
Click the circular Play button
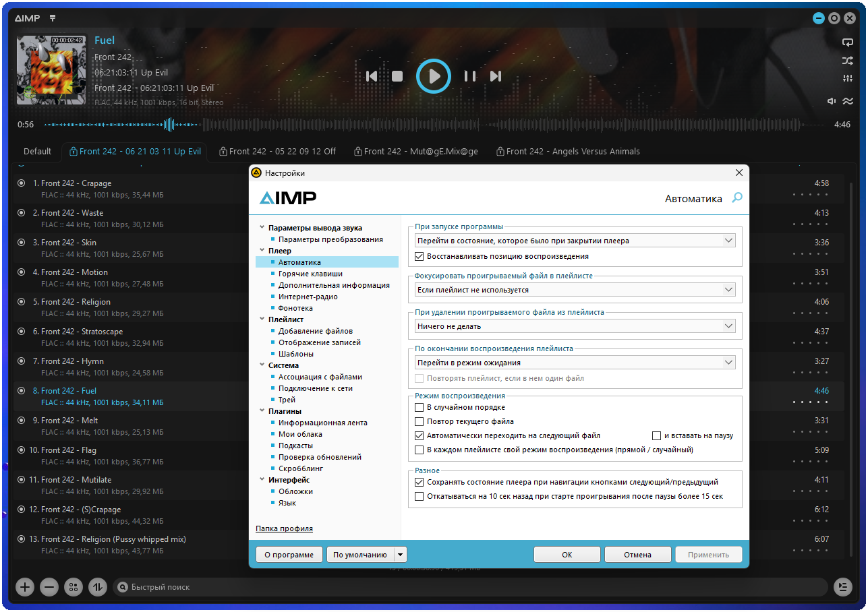coord(433,76)
